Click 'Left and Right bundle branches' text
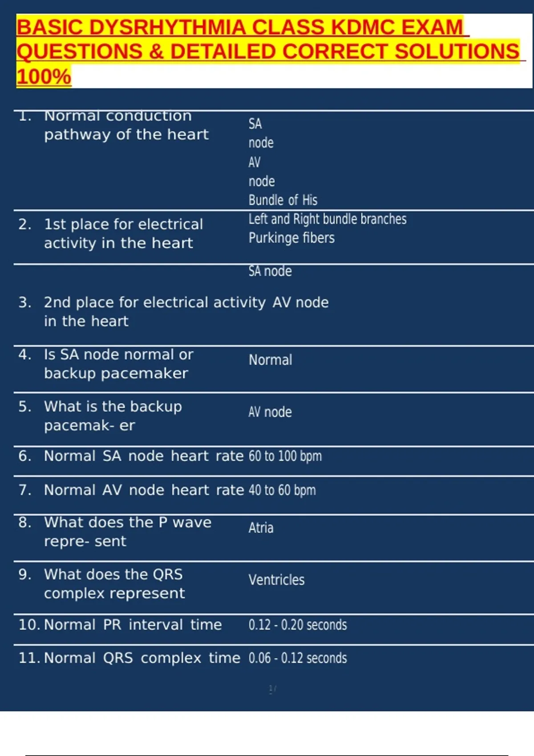534x756 pixels. tap(327, 219)
